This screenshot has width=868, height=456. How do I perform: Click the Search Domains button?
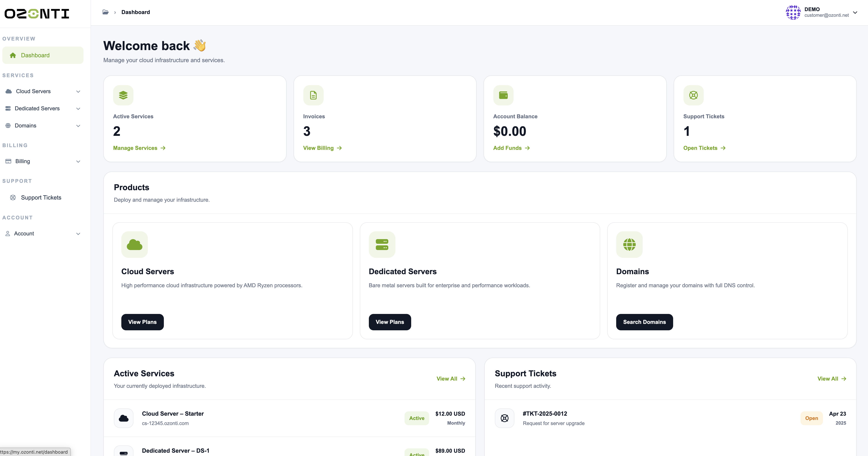645,322
